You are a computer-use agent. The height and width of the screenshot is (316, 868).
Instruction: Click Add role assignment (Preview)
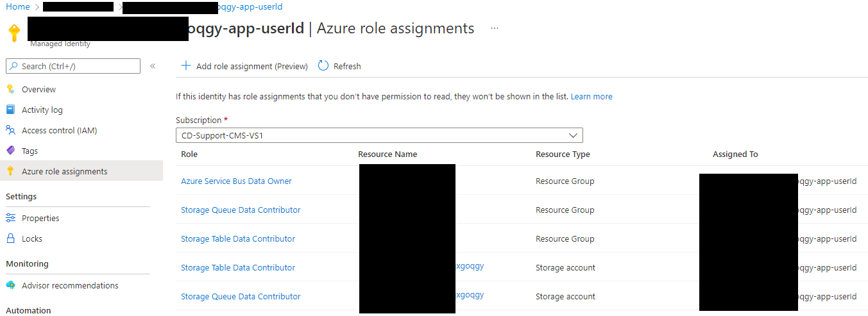point(252,66)
